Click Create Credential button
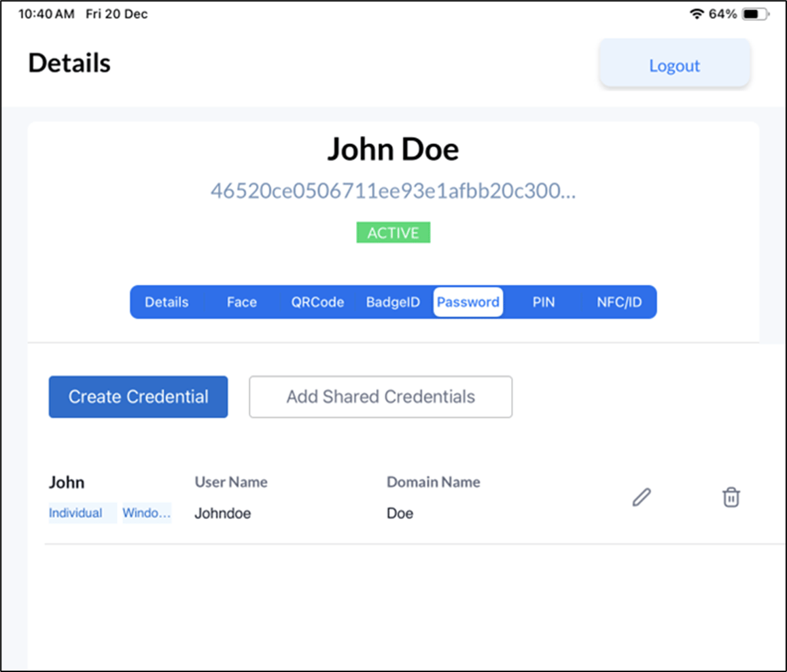Screen dimensions: 787x672 (x=138, y=397)
